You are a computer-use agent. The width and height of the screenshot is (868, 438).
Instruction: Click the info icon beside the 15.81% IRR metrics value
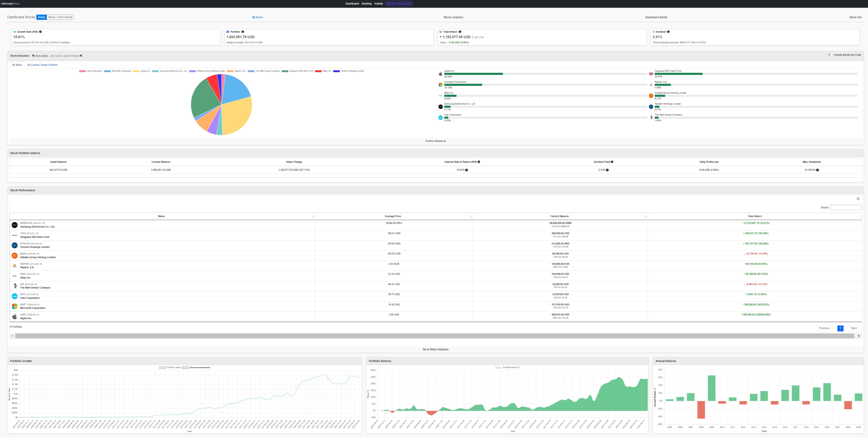coord(466,170)
